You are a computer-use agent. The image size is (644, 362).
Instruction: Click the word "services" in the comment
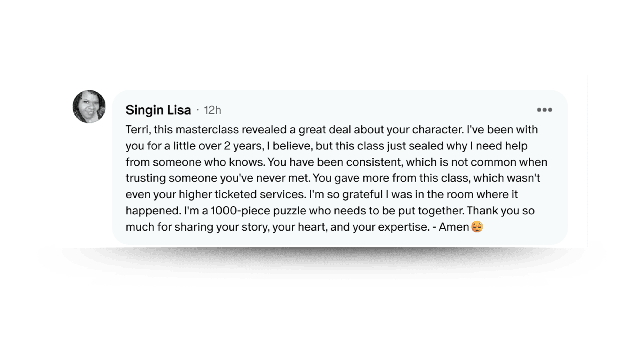click(x=283, y=194)
